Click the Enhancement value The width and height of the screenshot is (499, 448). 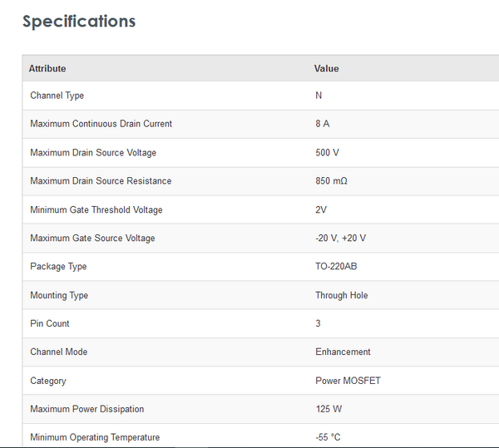coord(343,352)
